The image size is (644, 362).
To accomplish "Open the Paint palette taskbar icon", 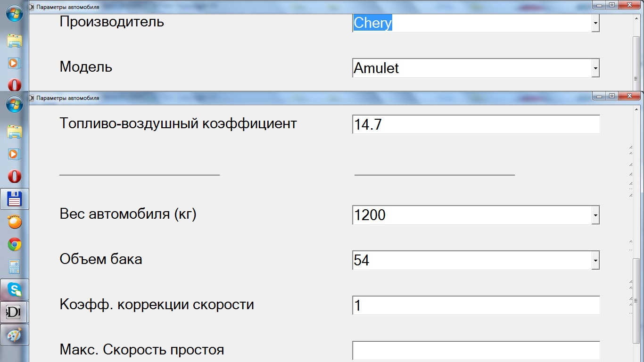I will [x=15, y=335].
